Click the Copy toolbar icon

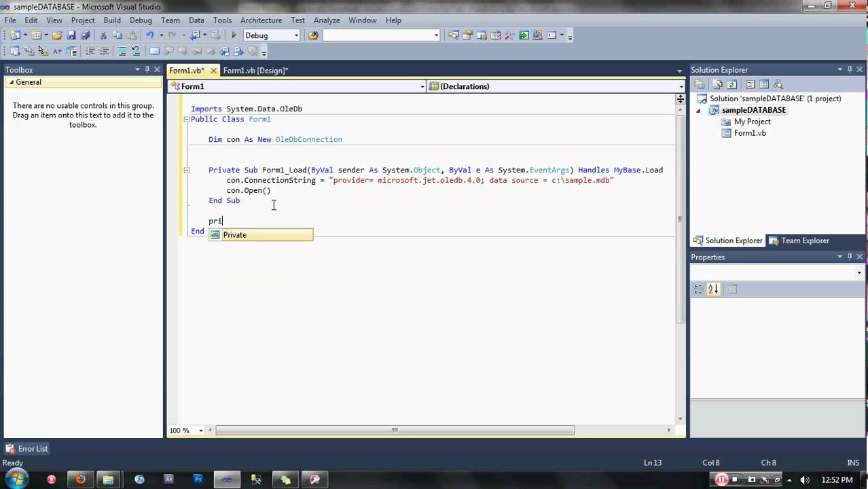tap(117, 35)
